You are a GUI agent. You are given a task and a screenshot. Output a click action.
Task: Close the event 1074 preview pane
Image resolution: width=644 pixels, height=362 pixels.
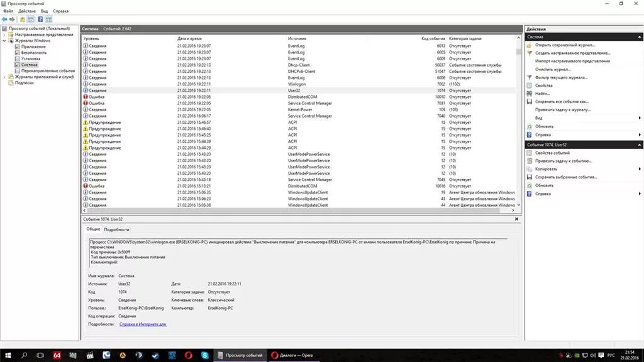pyautogui.click(x=516, y=219)
